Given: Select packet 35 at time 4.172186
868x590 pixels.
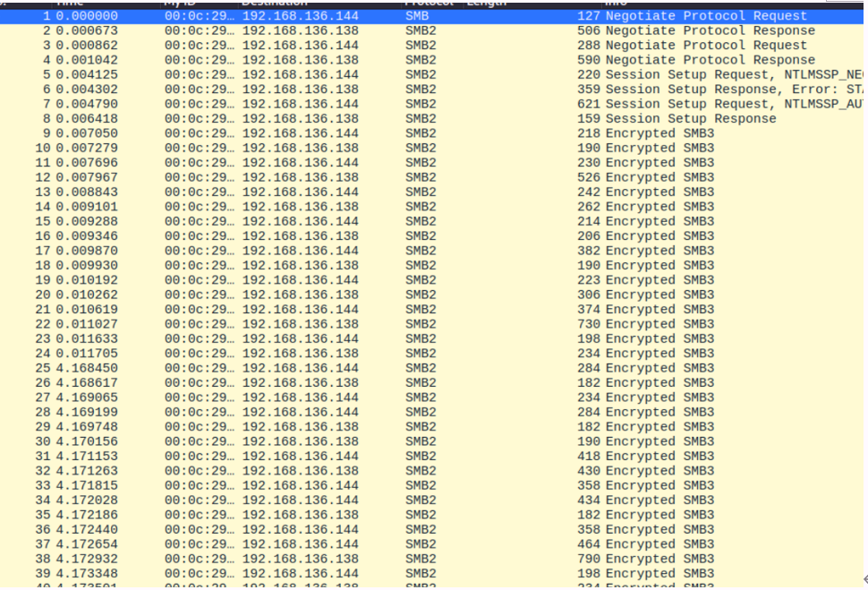Looking at the screenshot, I should click(x=432, y=515).
